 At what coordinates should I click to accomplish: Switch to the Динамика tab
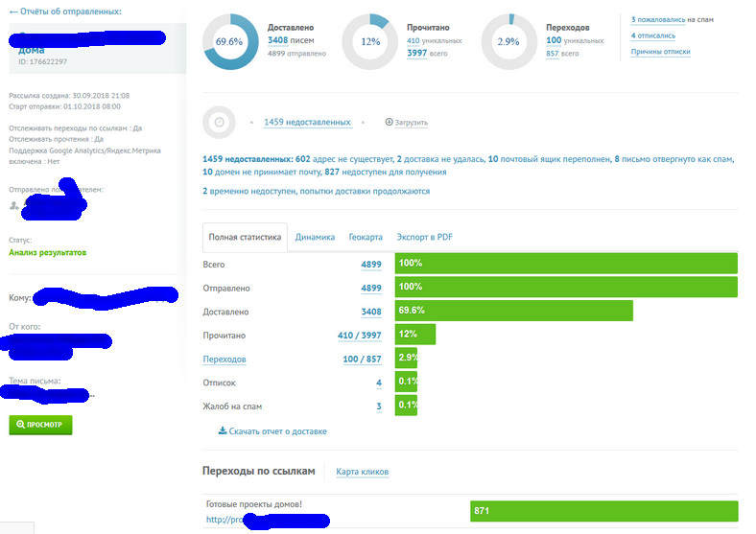coord(315,237)
